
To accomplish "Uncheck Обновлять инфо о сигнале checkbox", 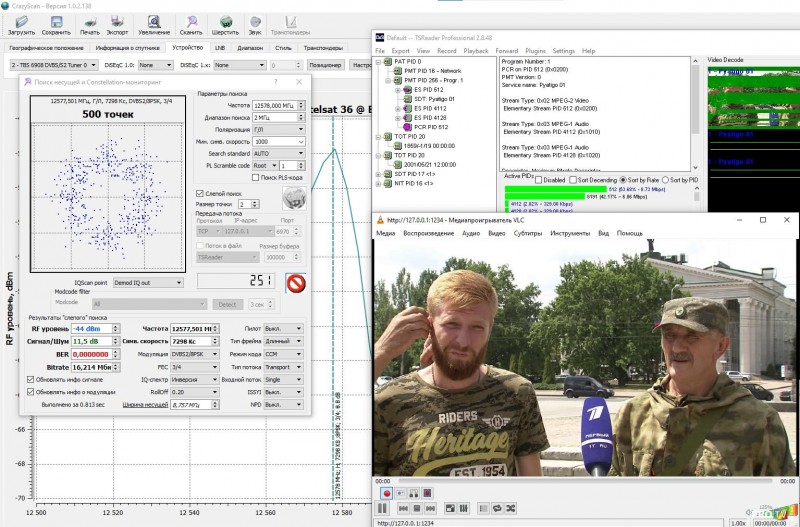I will coord(29,379).
